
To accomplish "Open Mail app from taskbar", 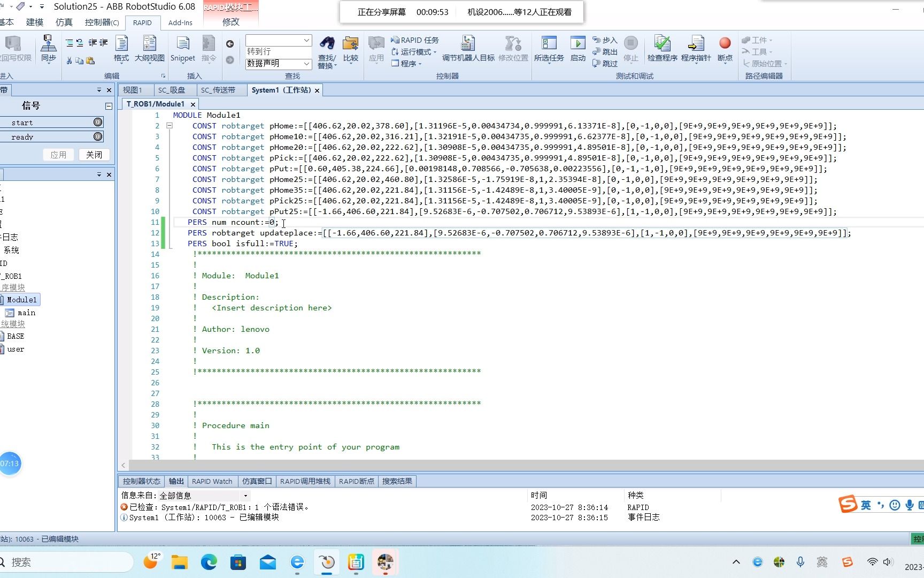I will click(x=268, y=562).
